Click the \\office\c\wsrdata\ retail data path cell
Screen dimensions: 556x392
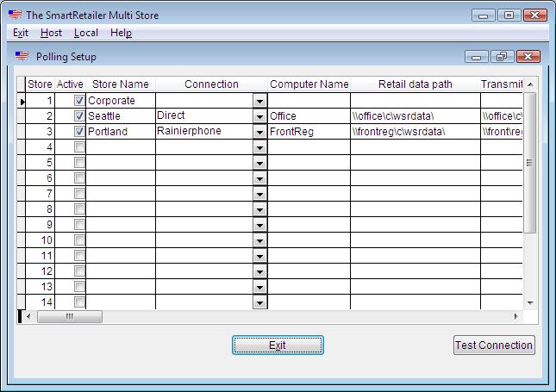click(x=415, y=116)
